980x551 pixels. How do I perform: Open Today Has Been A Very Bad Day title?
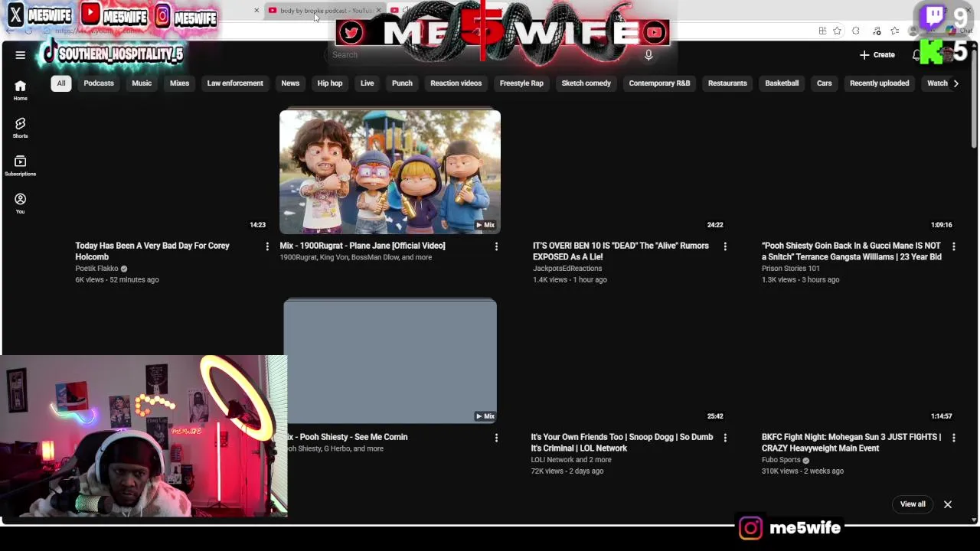click(152, 251)
